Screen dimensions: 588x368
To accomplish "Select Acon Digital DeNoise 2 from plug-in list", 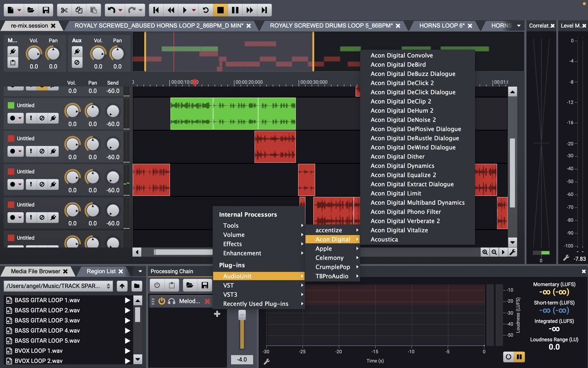I will click(403, 120).
